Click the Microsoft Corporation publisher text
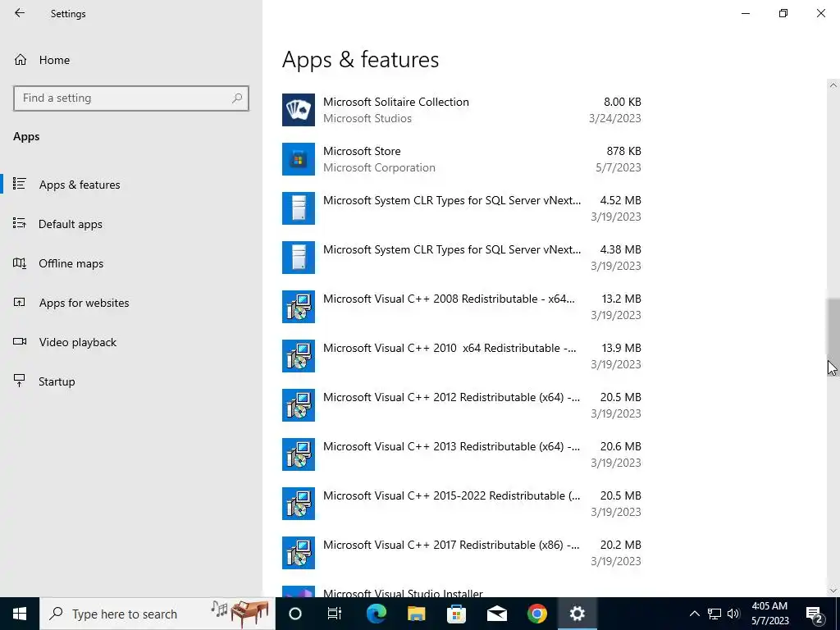Image resolution: width=840 pixels, height=630 pixels. [379, 167]
